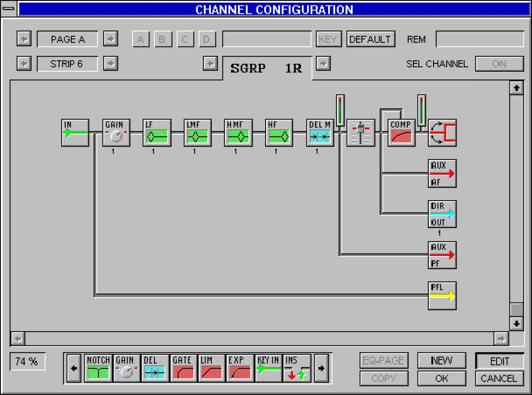This screenshot has height=395, width=532.
Task: Select the HMF equalizer block
Action: (x=239, y=132)
